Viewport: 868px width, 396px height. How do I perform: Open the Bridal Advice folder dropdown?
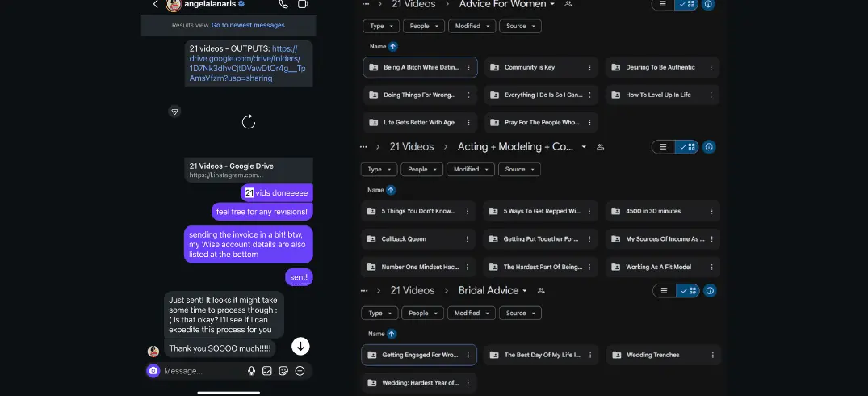tap(524, 291)
